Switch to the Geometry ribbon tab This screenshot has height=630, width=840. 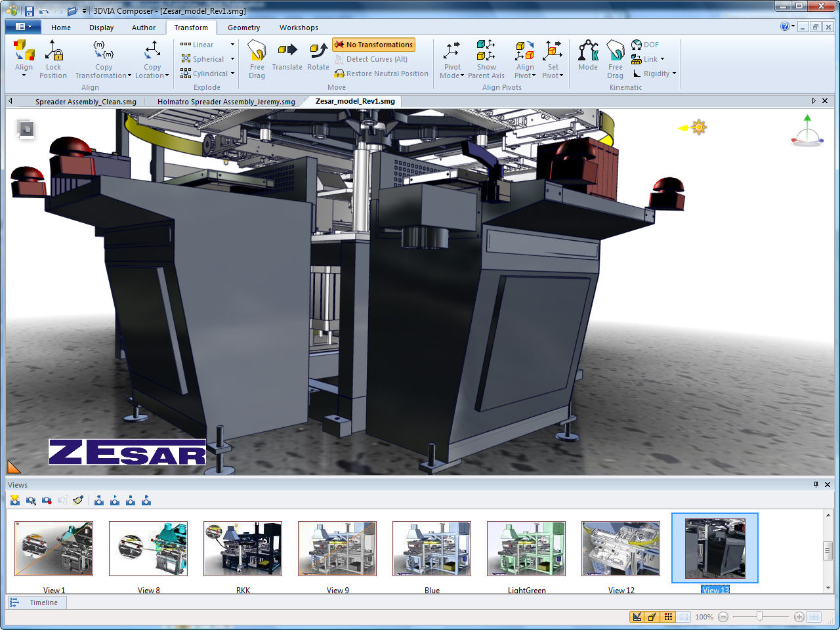(x=243, y=28)
